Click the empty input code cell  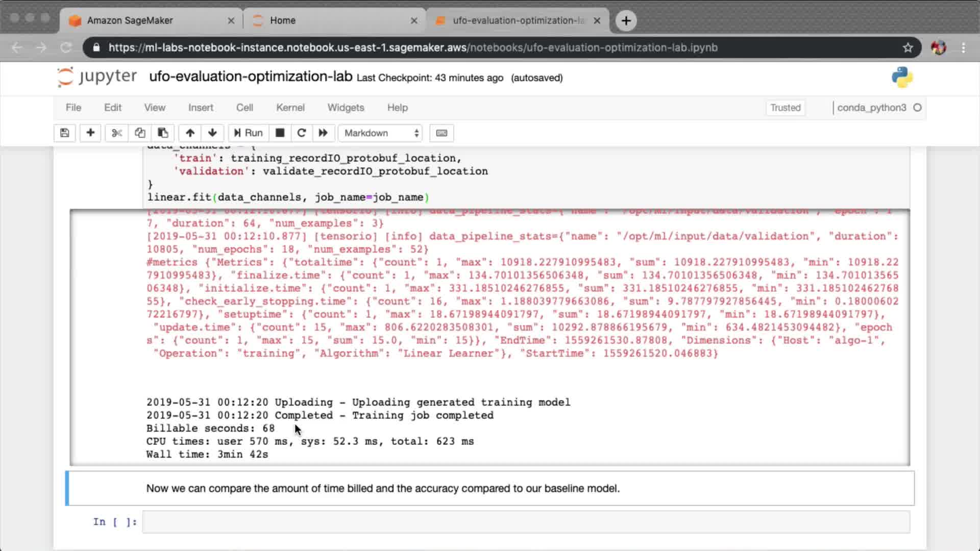(526, 522)
